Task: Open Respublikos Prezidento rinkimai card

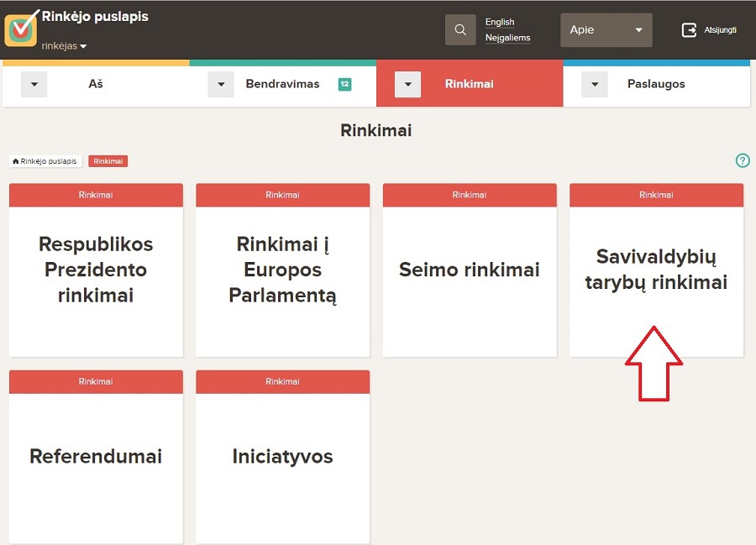Action: [96, 270]
